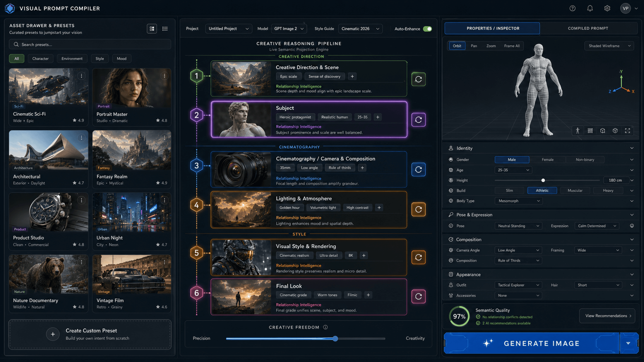The image size is (644, 362).
Task: Open the Body Type Mesomorph dropdown
Action: [x=519, y=201]
